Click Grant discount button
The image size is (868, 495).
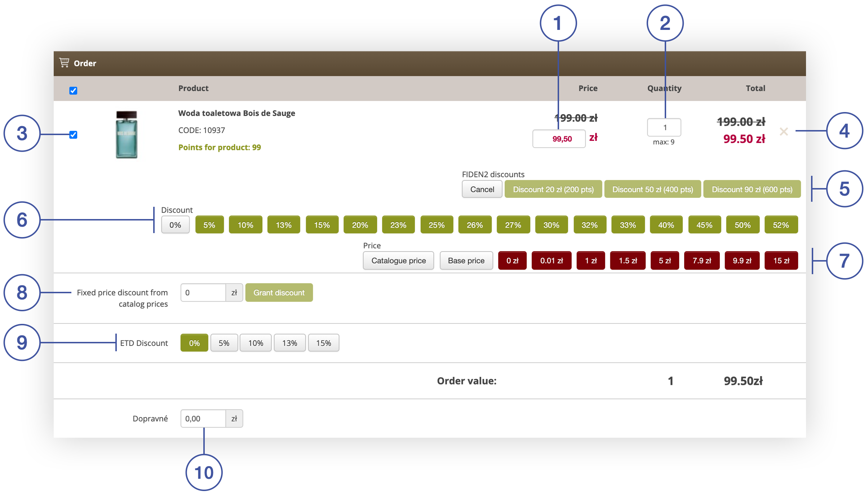click(279, 293)
